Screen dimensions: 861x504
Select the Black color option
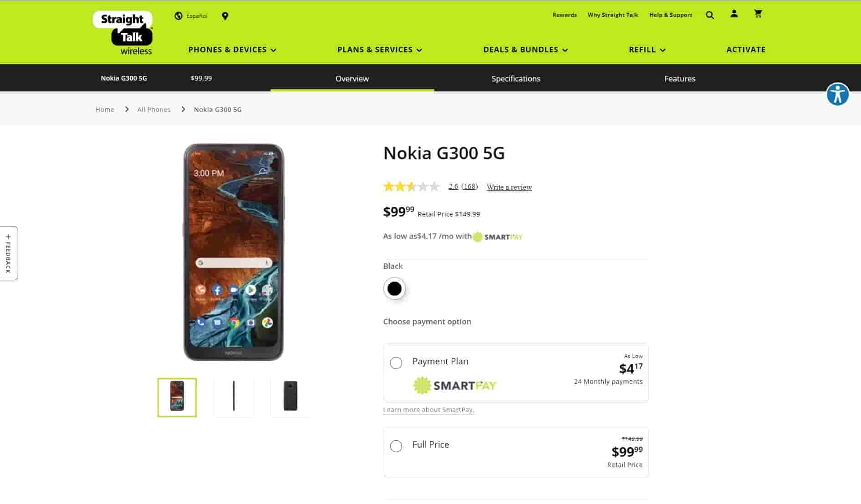[x=394, y=288]
